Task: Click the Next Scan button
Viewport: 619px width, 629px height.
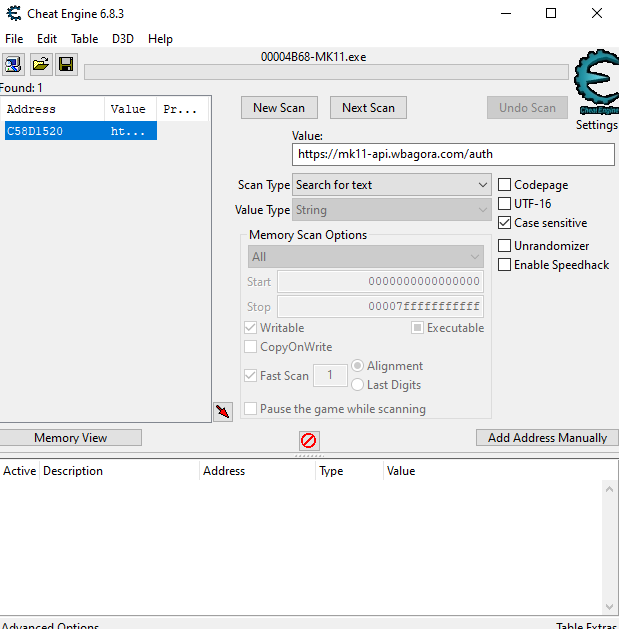Action: [368, 108]
